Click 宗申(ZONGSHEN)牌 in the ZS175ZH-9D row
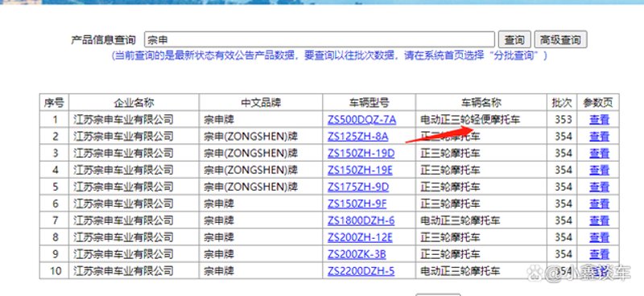Image resolution: width=644 pixels, height=296 pixels. (x=250, y=187)
